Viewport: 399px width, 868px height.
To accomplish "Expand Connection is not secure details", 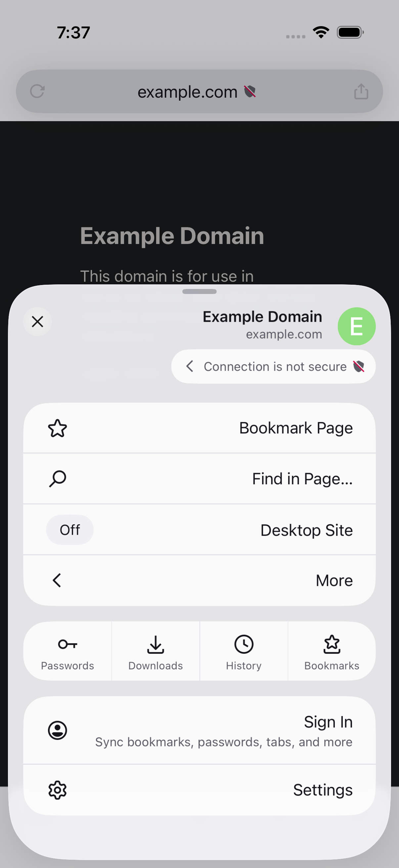I will click(273, 366).
